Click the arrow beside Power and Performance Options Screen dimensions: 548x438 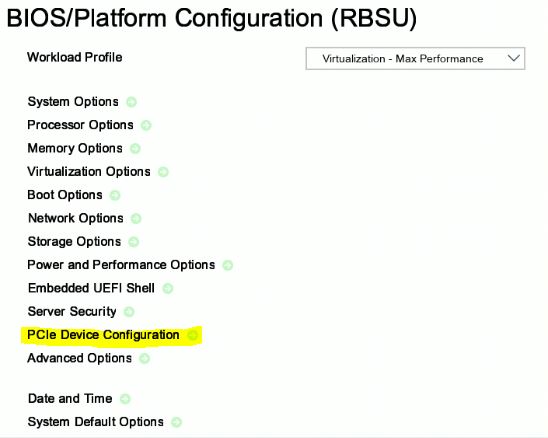click(x=228, y=265)
